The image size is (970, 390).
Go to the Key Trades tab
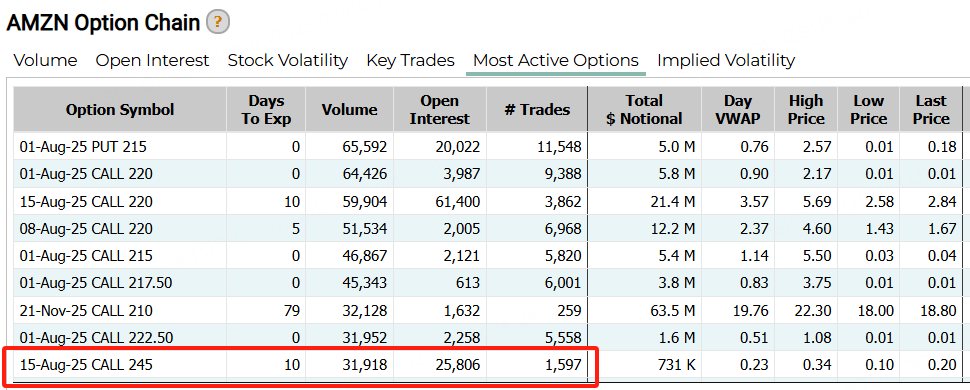tap(410, 61)
